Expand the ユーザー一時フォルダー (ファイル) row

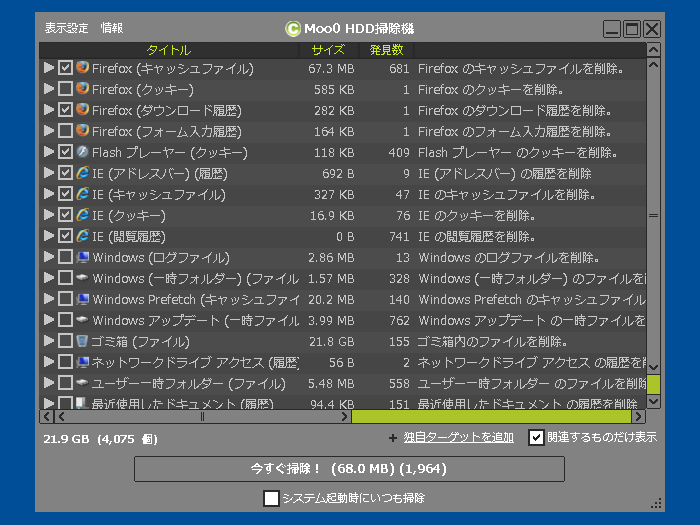(x=49, y=383)
